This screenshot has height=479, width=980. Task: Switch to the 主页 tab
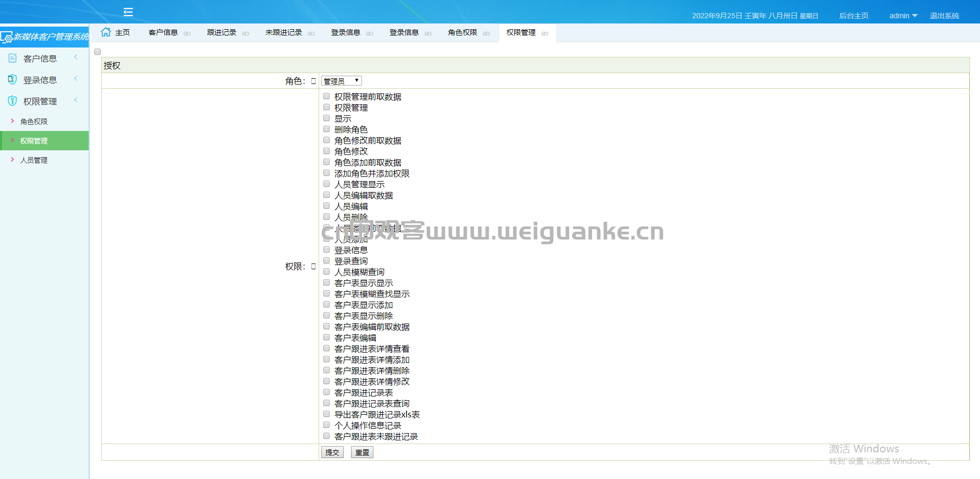click(x=123, y=32)
